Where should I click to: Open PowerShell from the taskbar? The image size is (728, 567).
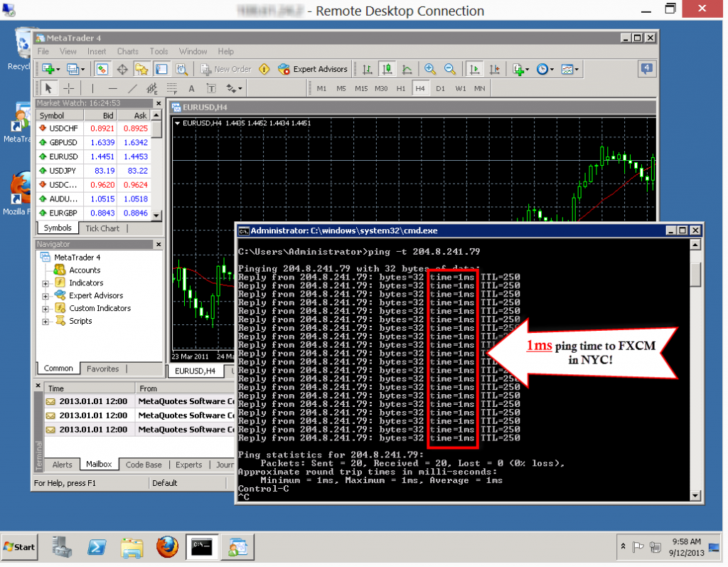[96, 547]
